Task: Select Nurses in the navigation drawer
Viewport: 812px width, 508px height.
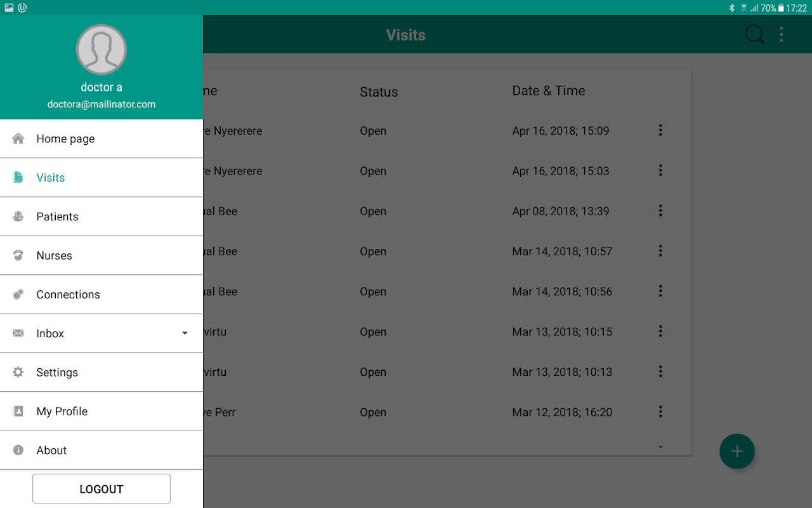Action: 55,255
